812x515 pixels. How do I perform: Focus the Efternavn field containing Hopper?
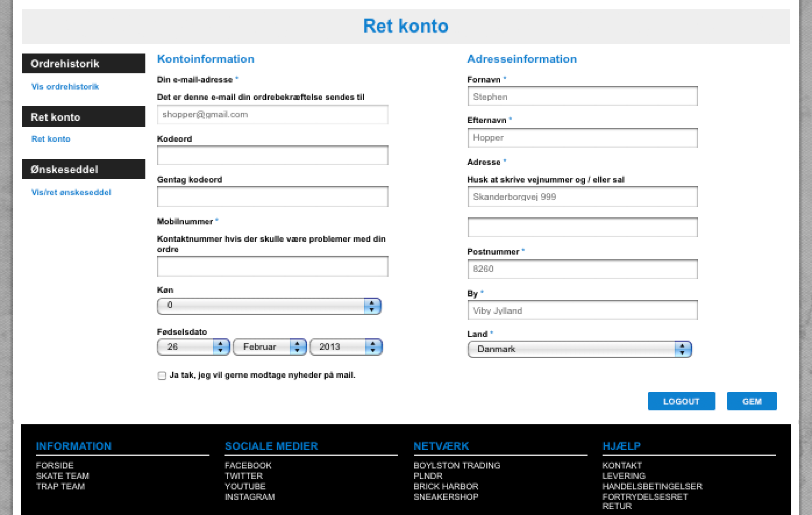click(x=582, y=138)
